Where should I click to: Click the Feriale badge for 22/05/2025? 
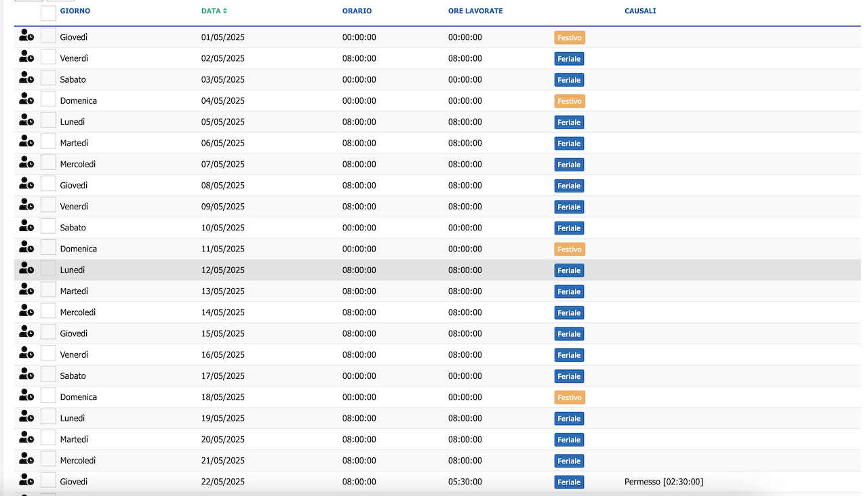click(x=569, y=482)
